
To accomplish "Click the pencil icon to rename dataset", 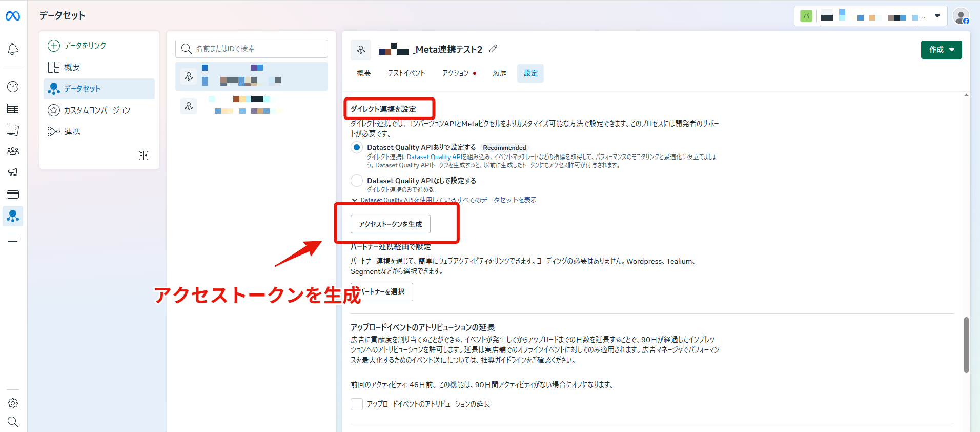I will pyautogui.click(x=493, y=49).
